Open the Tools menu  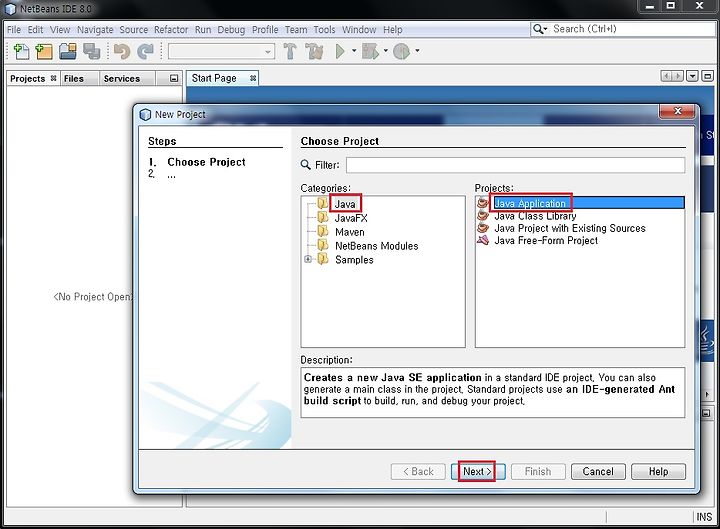[x=324, y=30]
